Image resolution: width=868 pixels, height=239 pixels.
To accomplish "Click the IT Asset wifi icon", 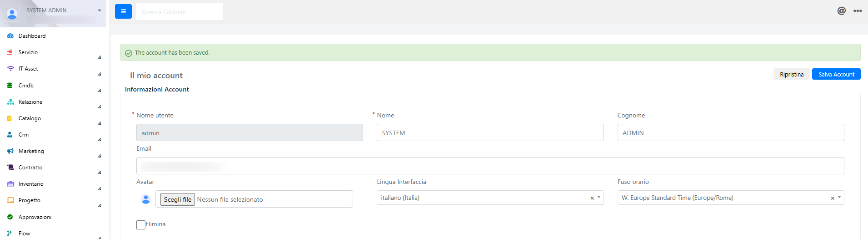I will 10,69.
